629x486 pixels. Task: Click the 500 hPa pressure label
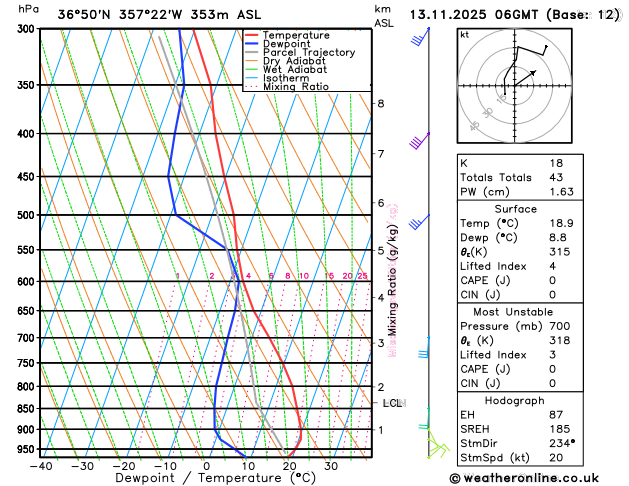pos(28,215)
